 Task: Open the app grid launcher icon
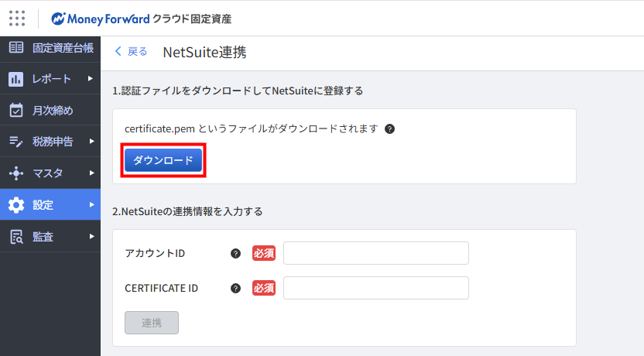[17, 18]
